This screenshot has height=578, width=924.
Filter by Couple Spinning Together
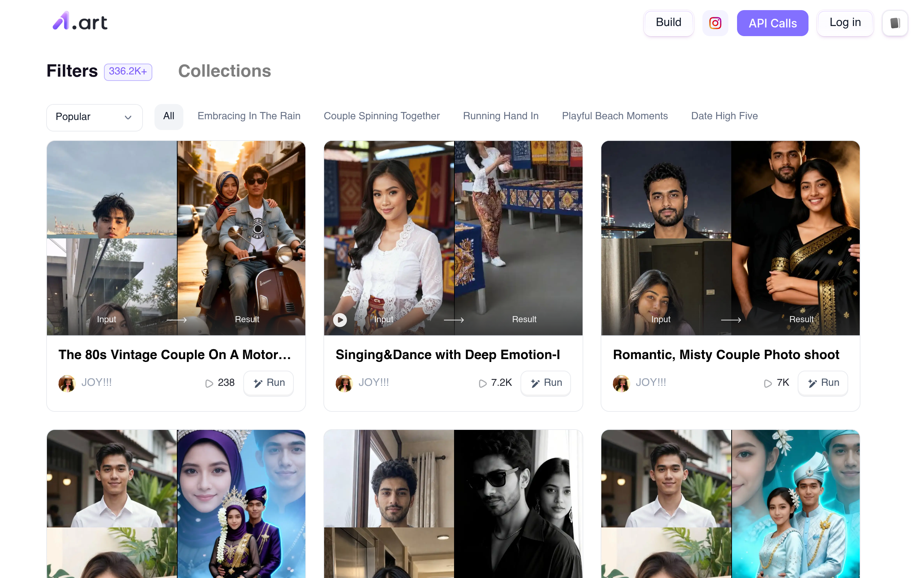point(382,116)
